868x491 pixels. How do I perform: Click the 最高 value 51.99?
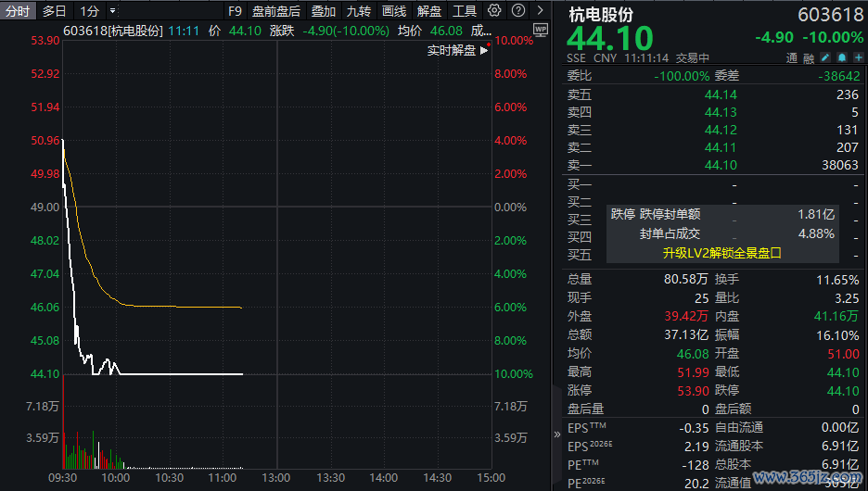tap(693, 372)
